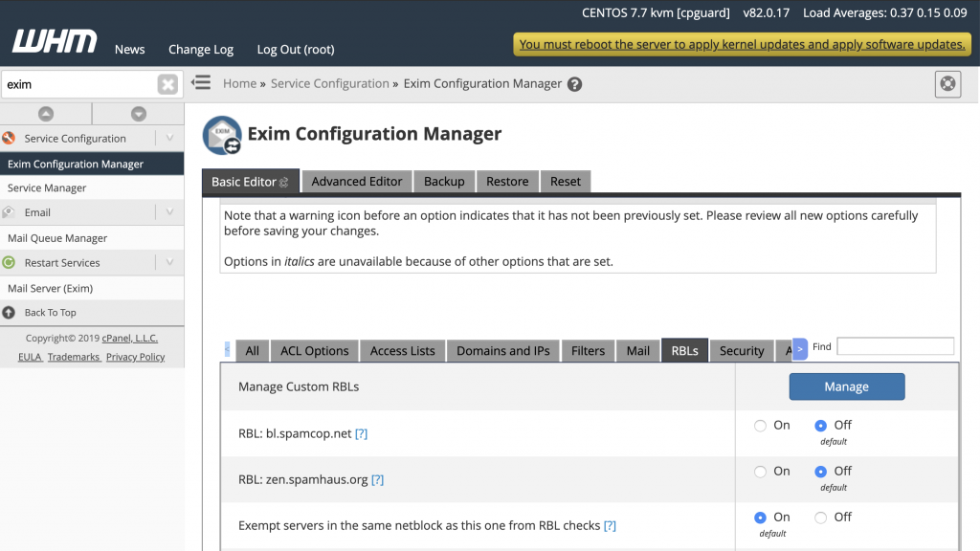Click the Restart Services green icon
Viewport: 980px width, 551px height.
[9, 262]
